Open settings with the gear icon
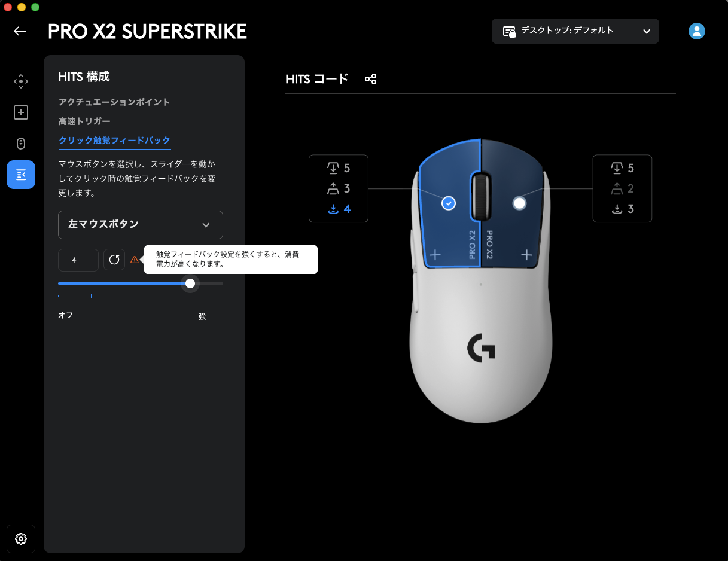The height and width of the screenshot is (561, 728). coord(21,539)
